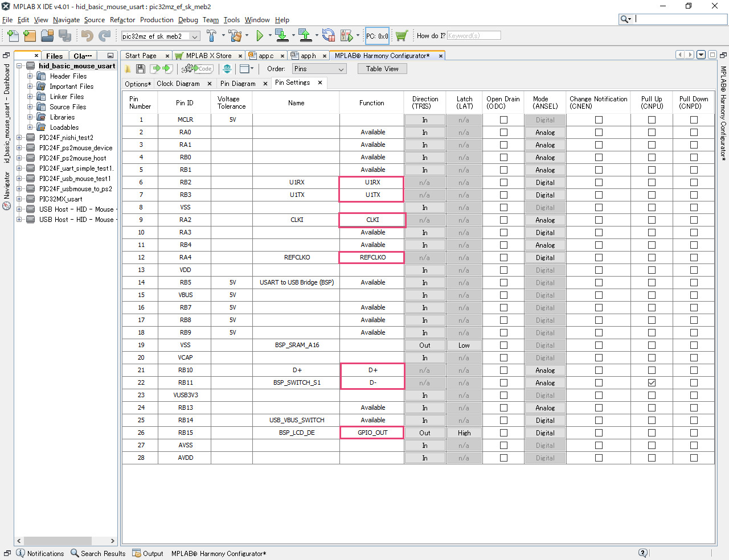
Task: Open the Production menu
Action: tap(157, 20)
